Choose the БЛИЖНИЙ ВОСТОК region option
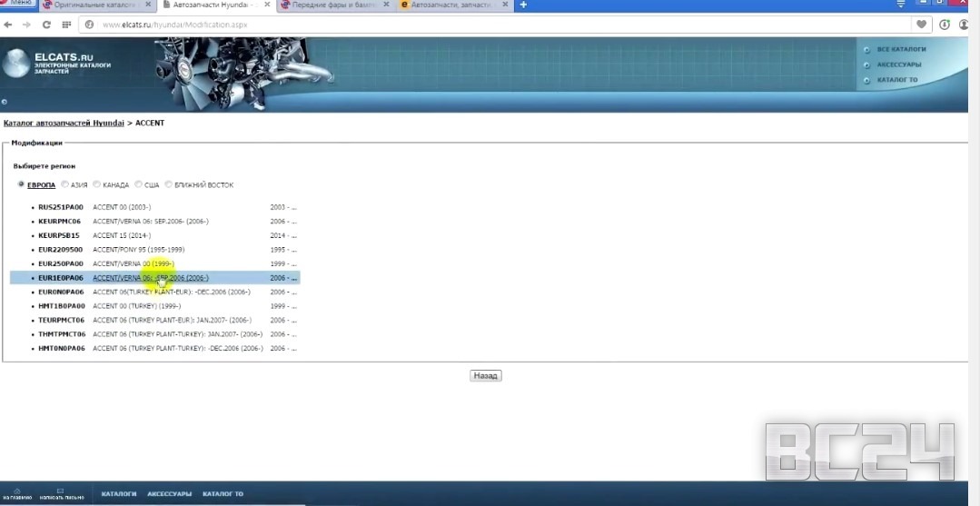This screenshot has height=506, width=980. [x=169, y=184]
